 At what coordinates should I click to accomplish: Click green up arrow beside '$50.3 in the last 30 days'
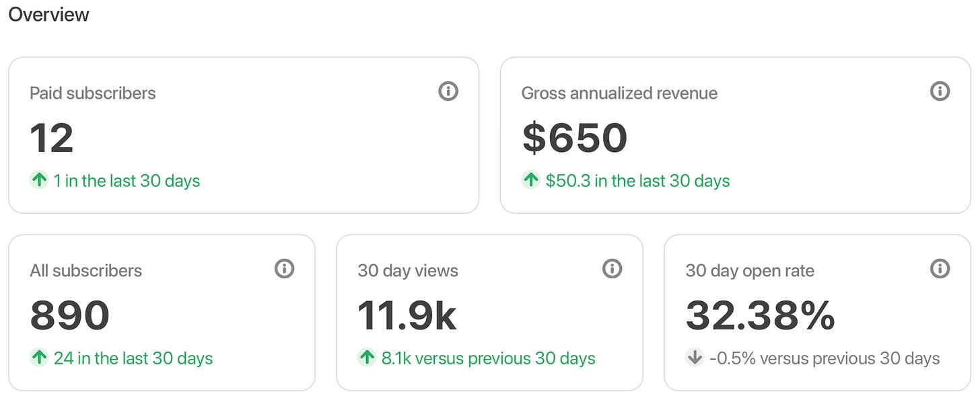531,180
